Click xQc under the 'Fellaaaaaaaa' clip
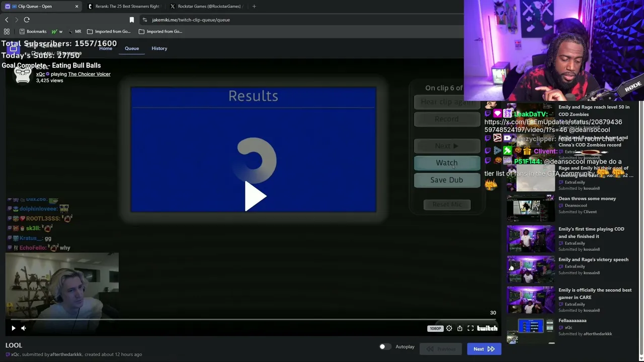The height and width of the screenshot is (362, 644). (x=569, y=327)
